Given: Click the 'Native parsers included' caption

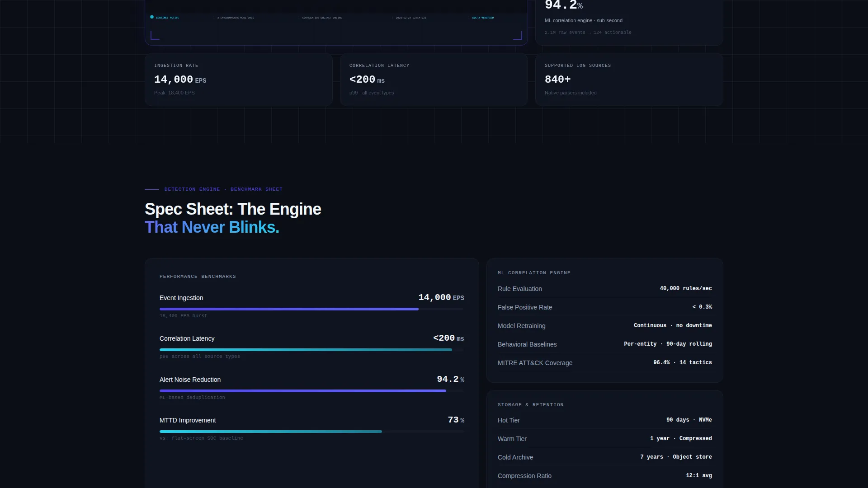Looking at the screenshot, I should [571, 93].
